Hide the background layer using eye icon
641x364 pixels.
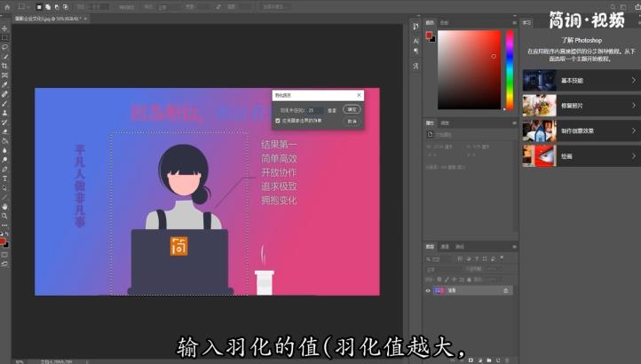tap(428, 290)
